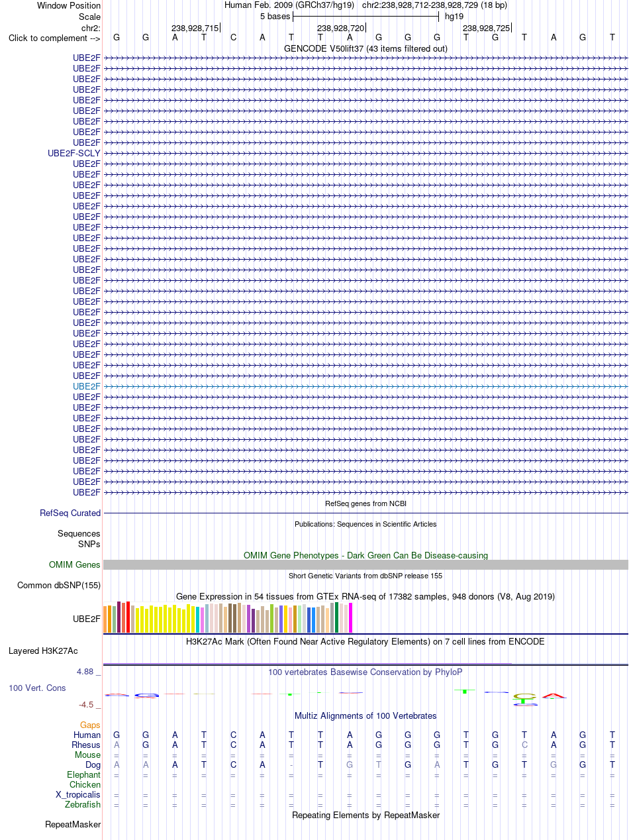Open the GENCODE V50lift37 track title
Image resolution: width=629 pixels, height=840 pixels.
365,48
